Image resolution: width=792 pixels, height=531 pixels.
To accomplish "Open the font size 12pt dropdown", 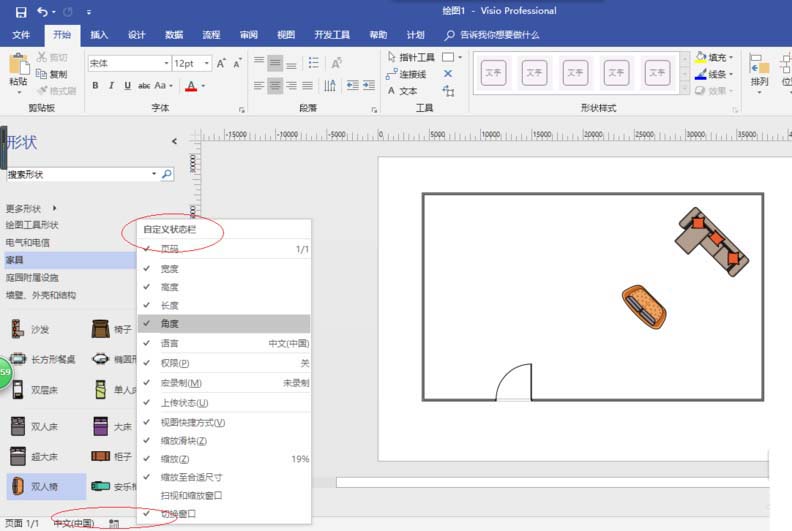I will (x=206, y=63).
